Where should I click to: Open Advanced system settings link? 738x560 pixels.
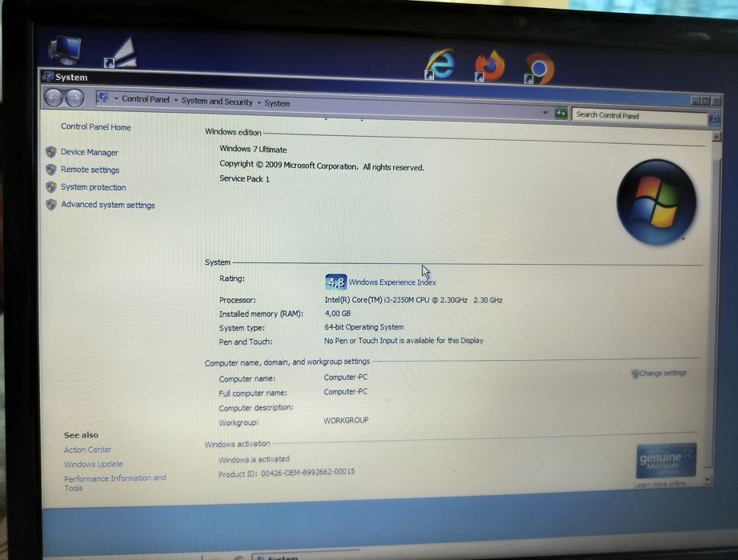coord(108,205)
